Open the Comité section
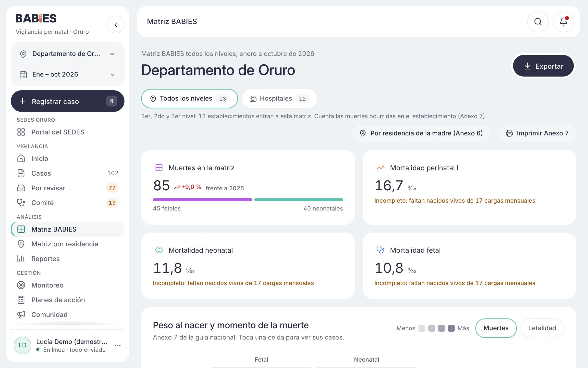The image size is (588, 368). pos(68,203)
